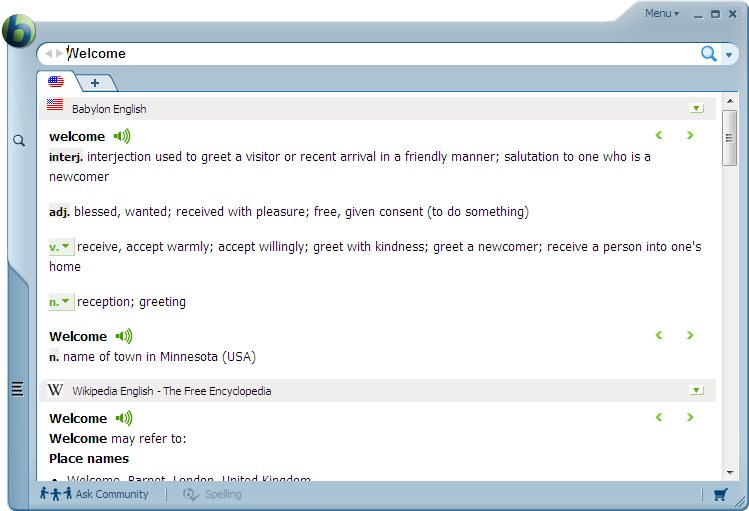The width and height of the screenshot is (749, 511).
Task: Click the window resize grip corner
Action: pos(741,501)
